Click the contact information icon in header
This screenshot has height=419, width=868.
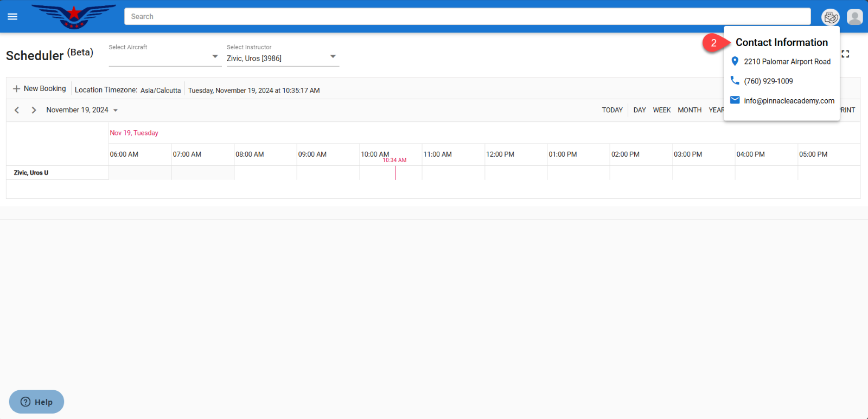coord(830,17)
